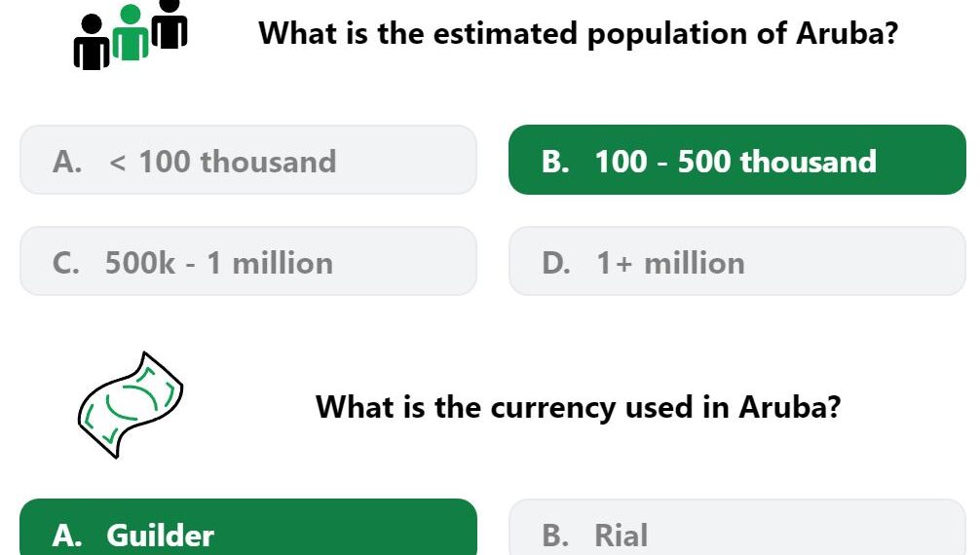Click the green banknote currency icon

[x=131, y=405]
